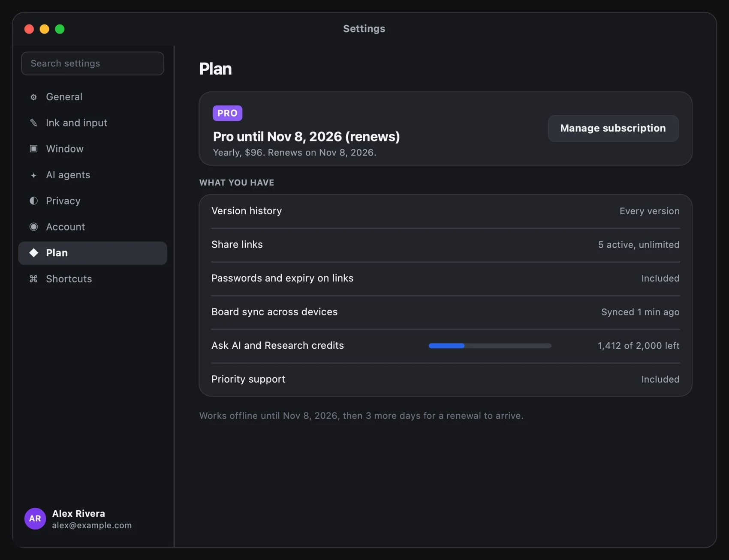Click the diamond icon beside Plan
Image resolution: width=729 pixels, height=560 pixels.
point(33,253)
